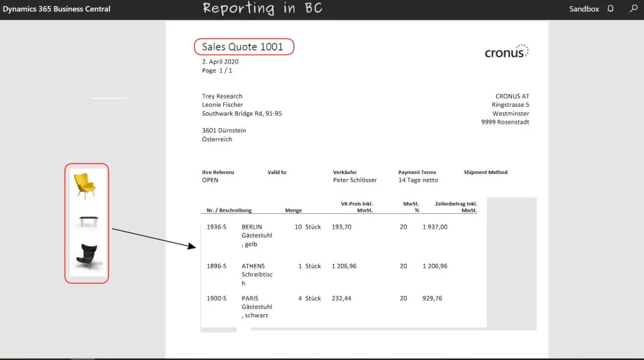Click the Shipment Method label
Image resolution: width=644 pixels, height=360 pixels.
486,172
